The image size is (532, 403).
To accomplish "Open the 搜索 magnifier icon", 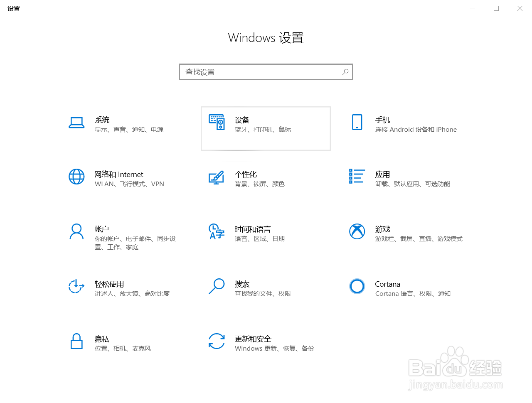I will (217, 286).
